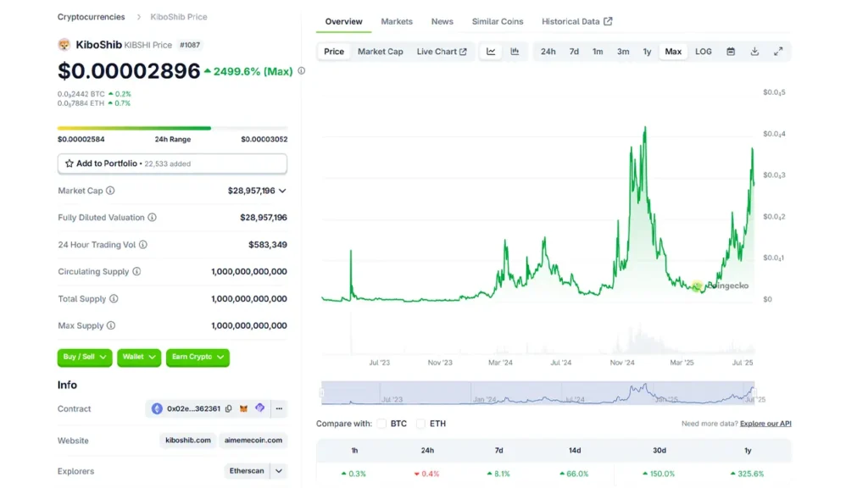Click the 14d 66.0% change value
The image size is (868, 488).
tap(574, 474)
